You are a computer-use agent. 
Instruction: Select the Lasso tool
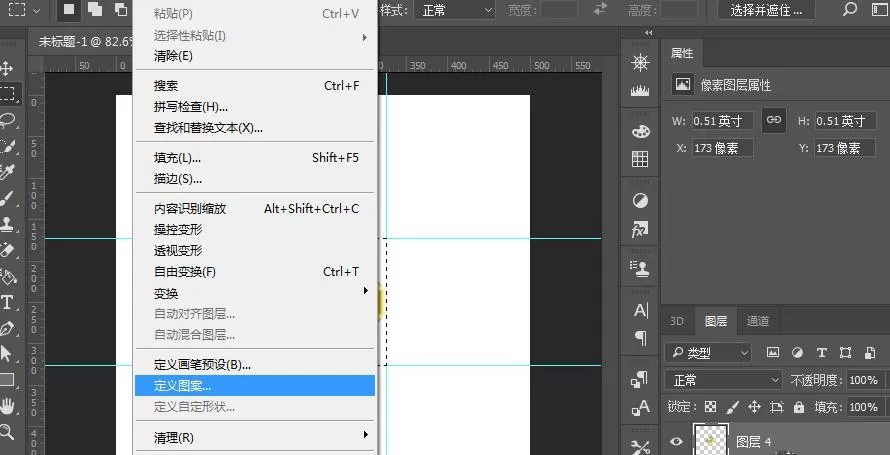pyautogui.click(x=7, y=120)
